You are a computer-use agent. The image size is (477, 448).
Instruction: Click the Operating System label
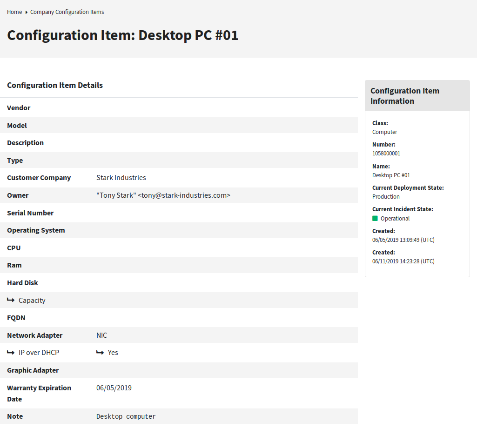tap(36, 230)
